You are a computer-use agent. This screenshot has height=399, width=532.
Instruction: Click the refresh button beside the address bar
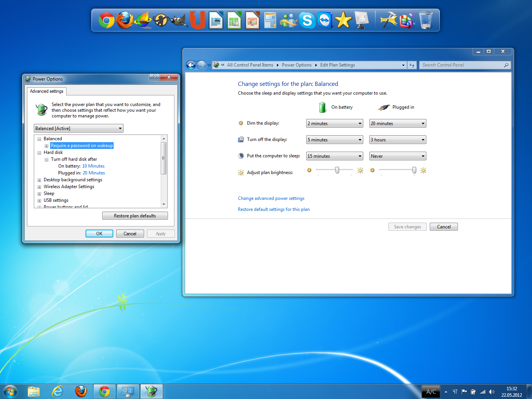[x=412, y=65]
